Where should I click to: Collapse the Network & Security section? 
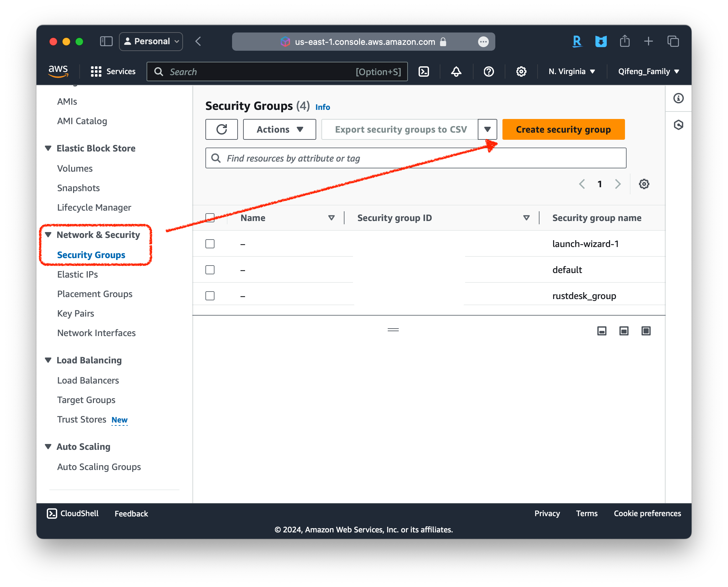click(48, 235)
